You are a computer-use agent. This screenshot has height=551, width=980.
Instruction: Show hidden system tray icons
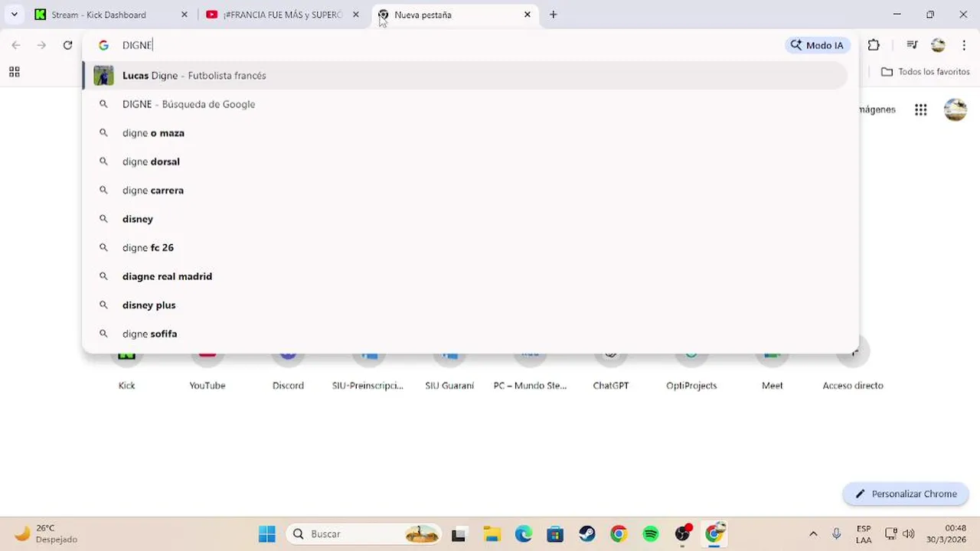(x=813, y=534)
